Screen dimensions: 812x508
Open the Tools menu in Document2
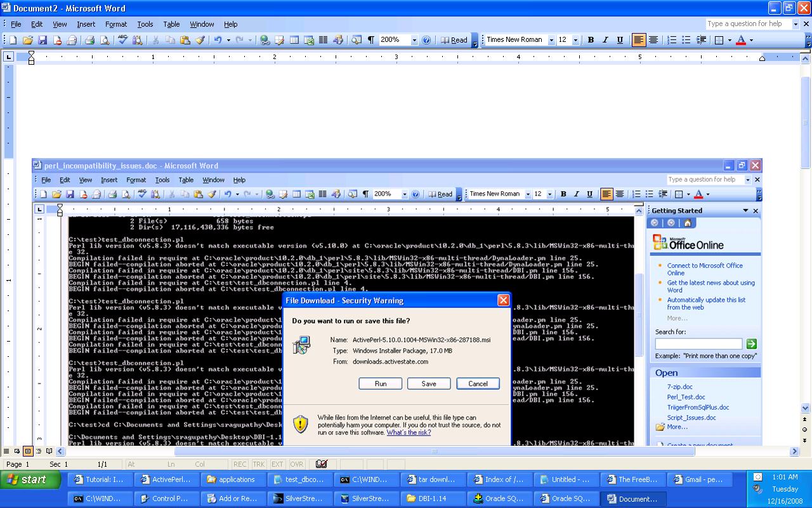[145, 24]
